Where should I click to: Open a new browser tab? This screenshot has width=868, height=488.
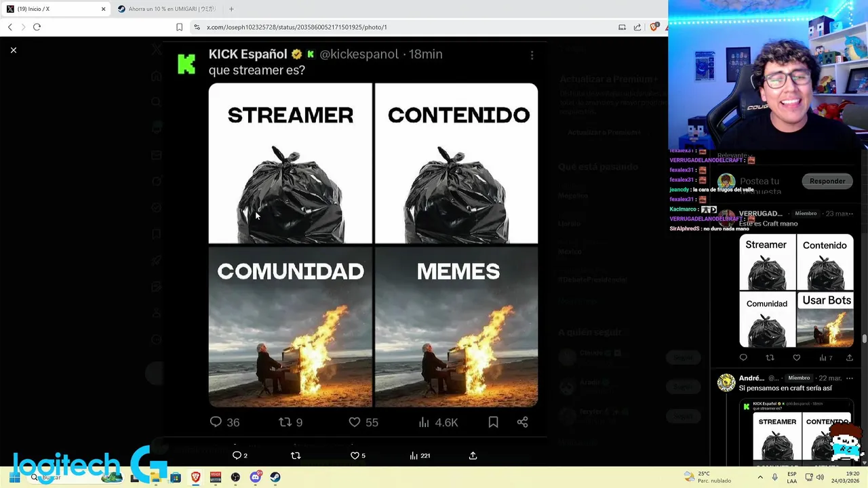231,9
